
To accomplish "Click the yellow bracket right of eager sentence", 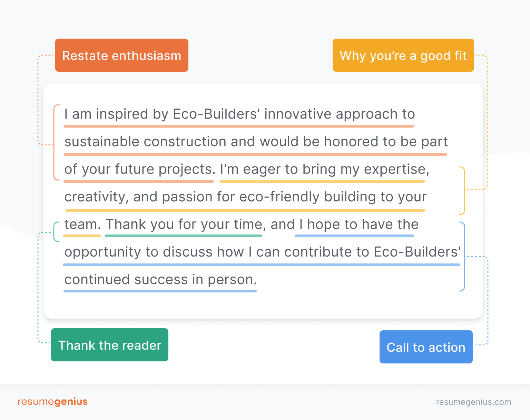I will (x=462, y=191).
